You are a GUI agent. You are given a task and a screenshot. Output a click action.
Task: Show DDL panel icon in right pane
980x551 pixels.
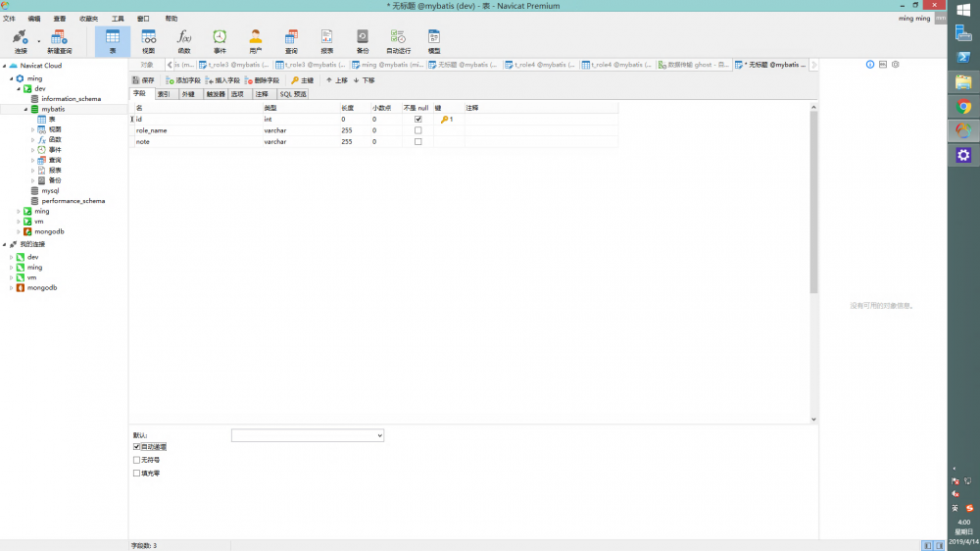[883, 65]
